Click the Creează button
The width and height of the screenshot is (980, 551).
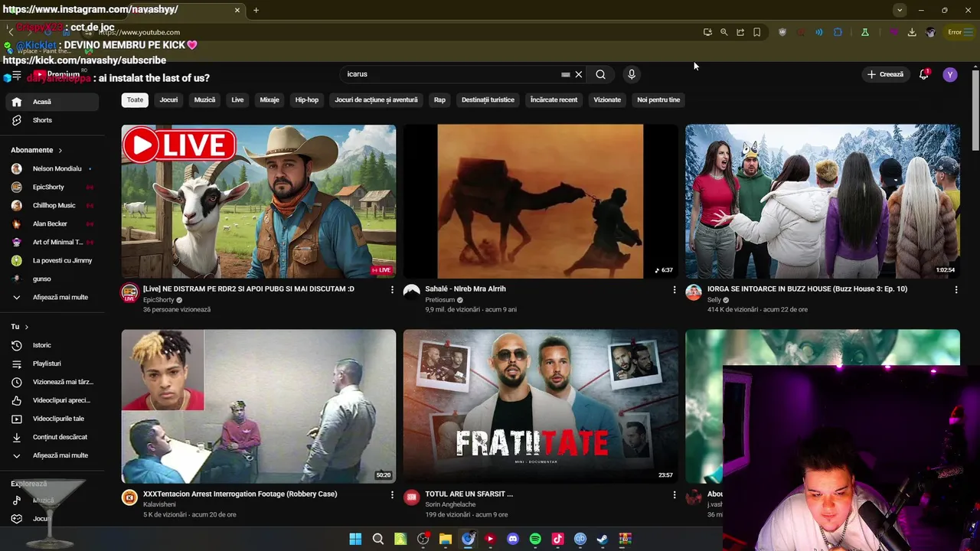pos(885,74)
